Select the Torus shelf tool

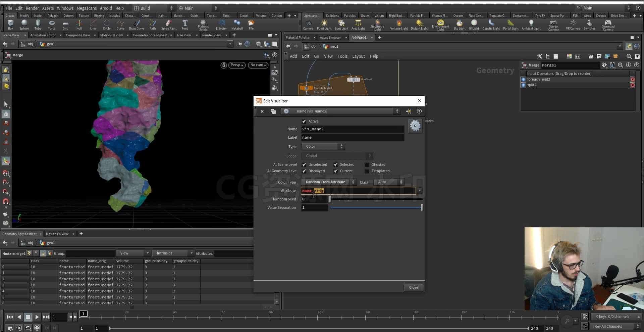pos(52,25)
